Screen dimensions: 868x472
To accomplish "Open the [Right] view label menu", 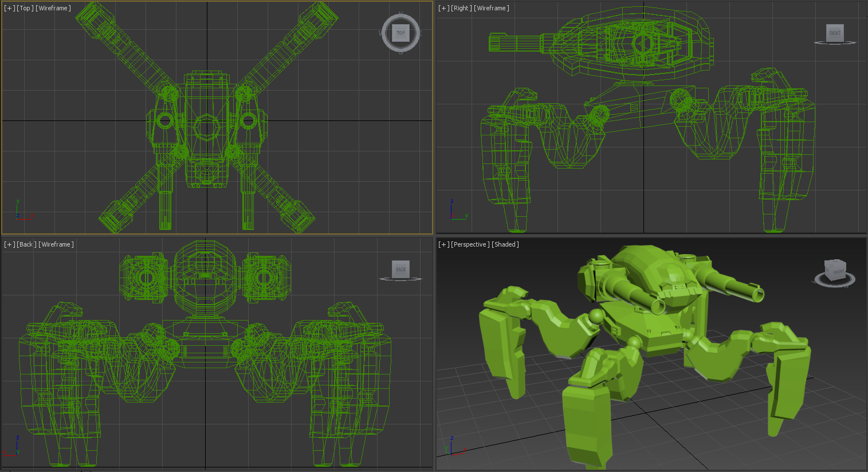I will tap(461, 8).
